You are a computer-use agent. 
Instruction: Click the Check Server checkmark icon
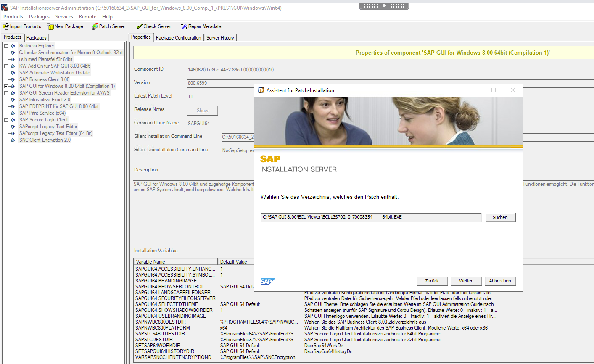click(139, 26)
